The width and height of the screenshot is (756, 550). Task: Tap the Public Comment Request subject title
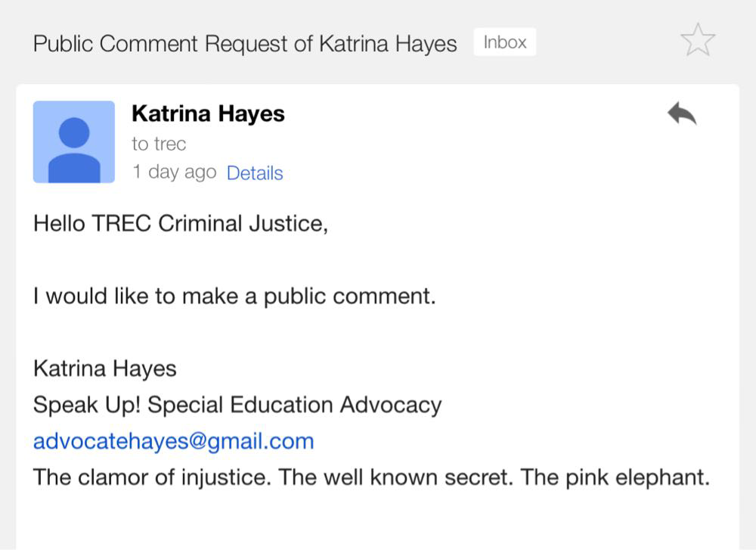[245, 44]
